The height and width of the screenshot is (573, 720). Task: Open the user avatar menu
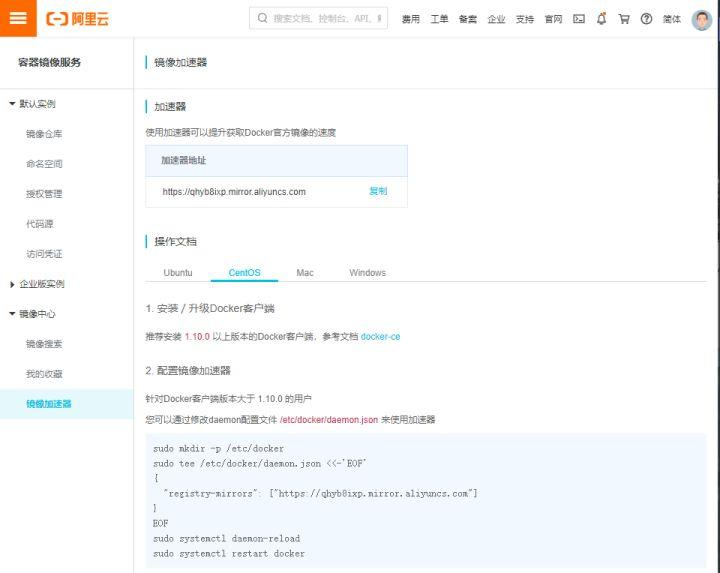701,19
